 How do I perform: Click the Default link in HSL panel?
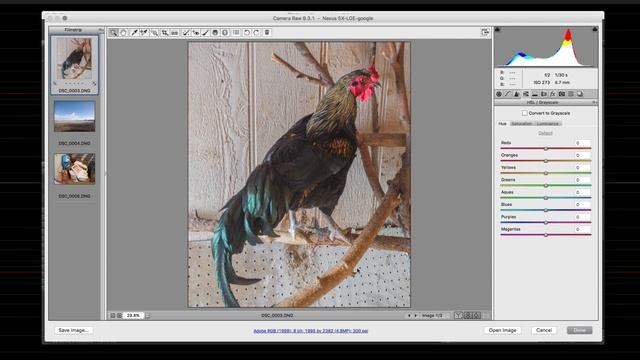coord(545,133)
